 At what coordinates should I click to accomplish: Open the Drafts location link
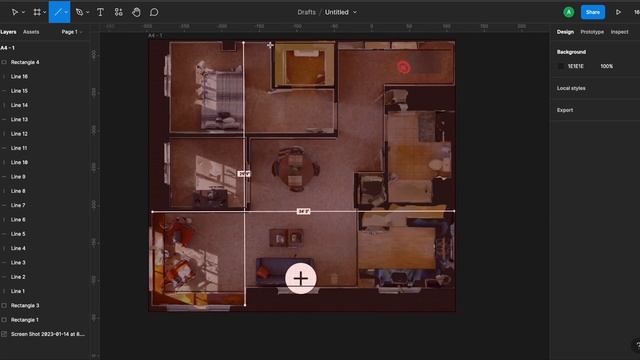pos(307,12)
